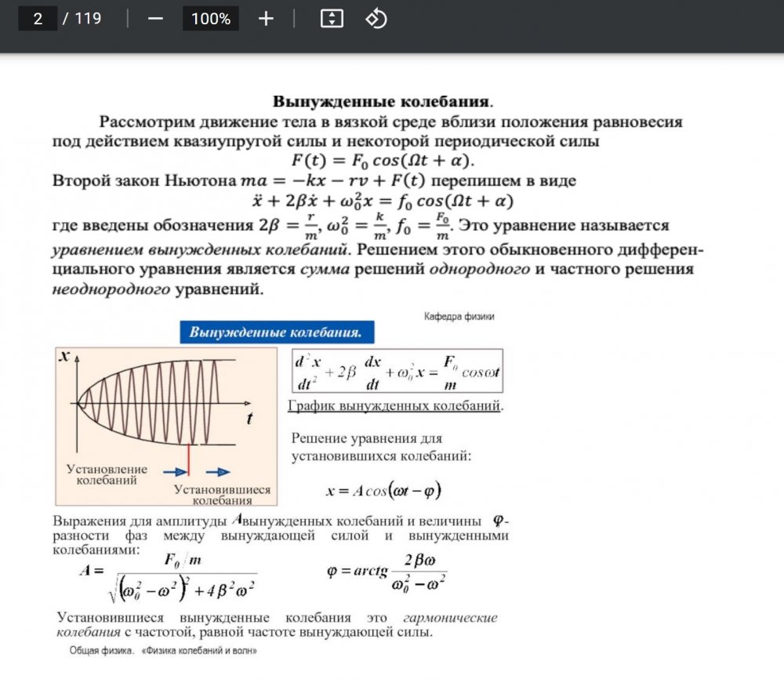Click the italic word 'неоднородного'

pos(111,289)
